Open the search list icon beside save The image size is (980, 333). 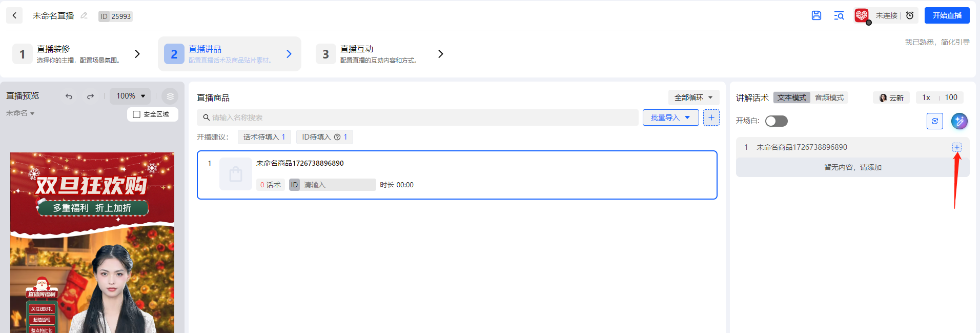[839, 15]
